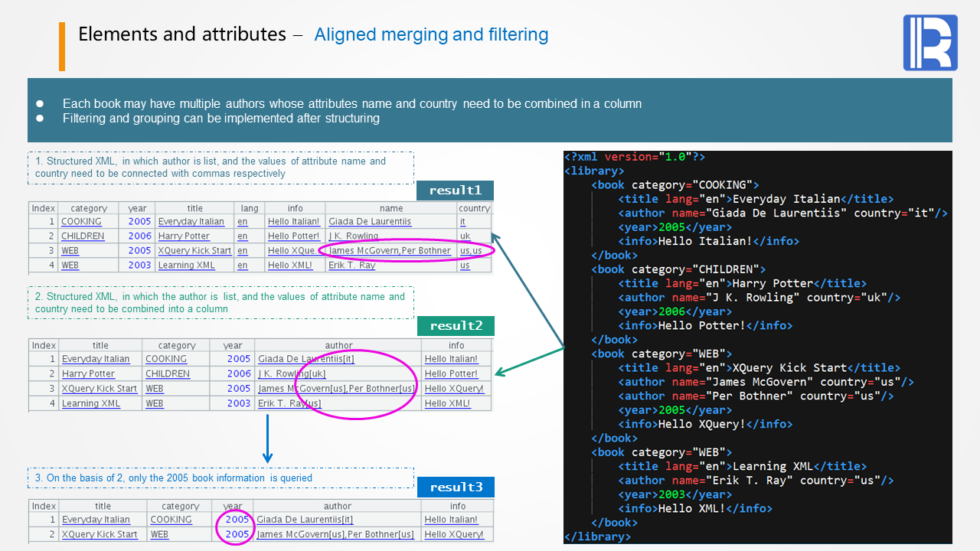Image resolution: width=980 pixels, height=551 pixels.
Task: Click 'Hello XQuery!' info link in result3
Action: (454, 534)
